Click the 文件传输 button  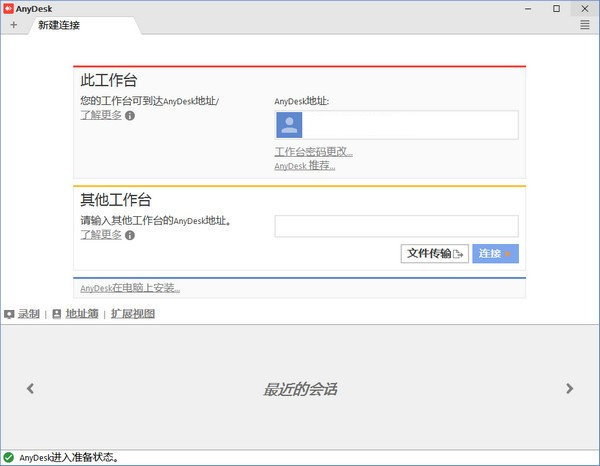(435, 254)
